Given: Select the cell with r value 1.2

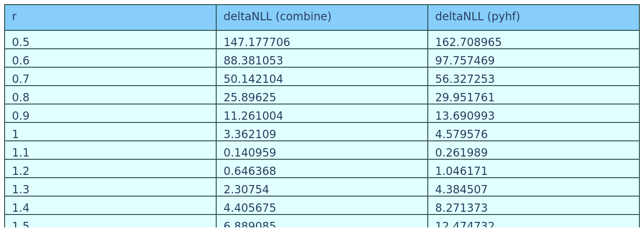Looking at the screenshot, I should [x=110, y=168].
